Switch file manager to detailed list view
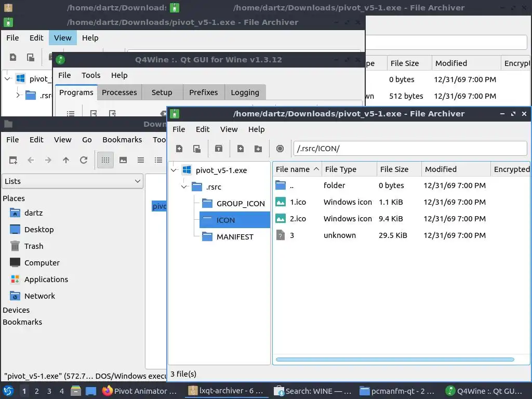Viewport: 532px width, 399px height. (x=158, y=160)
